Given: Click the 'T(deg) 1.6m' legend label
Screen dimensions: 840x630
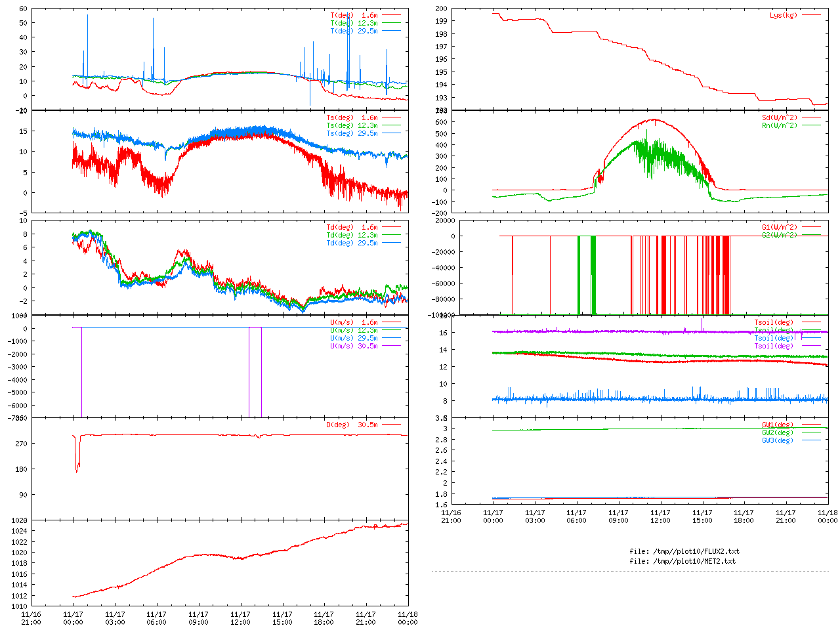Looking at the screenshot, I should tap(354, 15).
